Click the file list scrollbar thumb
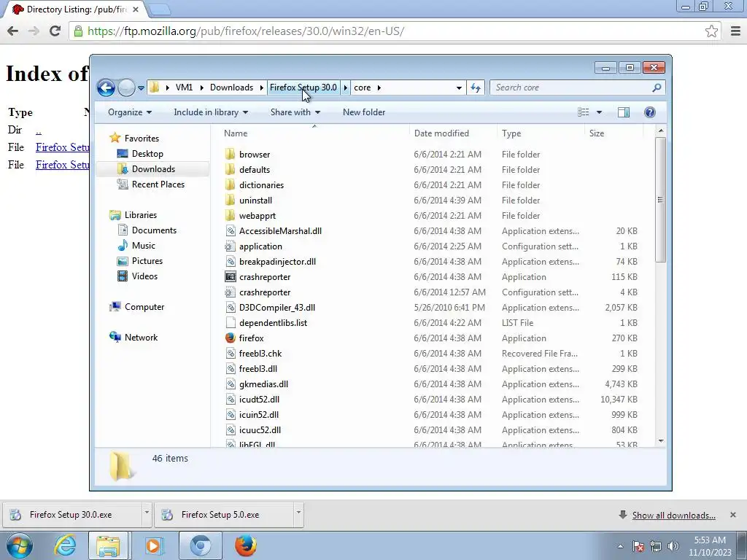The image size is (747, 560). (x=660, y=200)
